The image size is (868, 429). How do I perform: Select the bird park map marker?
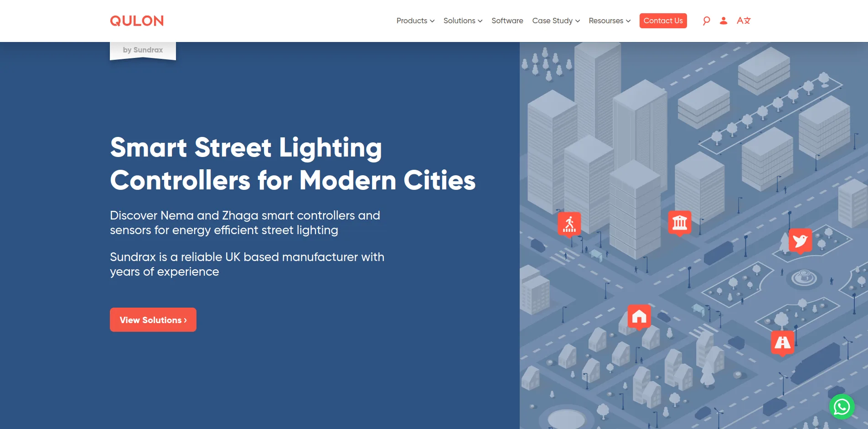coord(801,241)
